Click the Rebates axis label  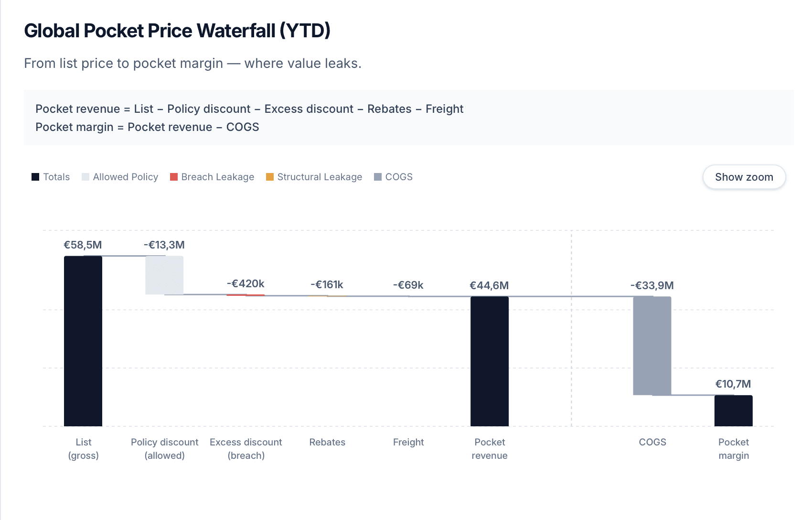[x=327, y=442]
